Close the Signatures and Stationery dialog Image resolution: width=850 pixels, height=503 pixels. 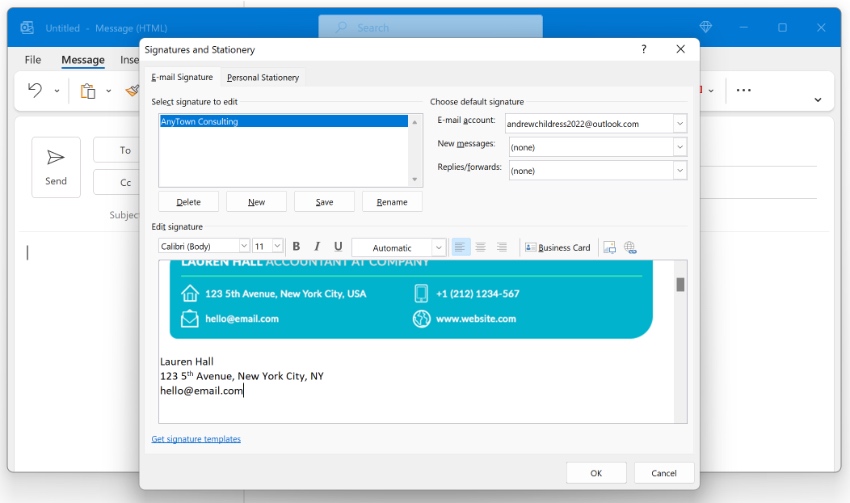pos(680,49)
